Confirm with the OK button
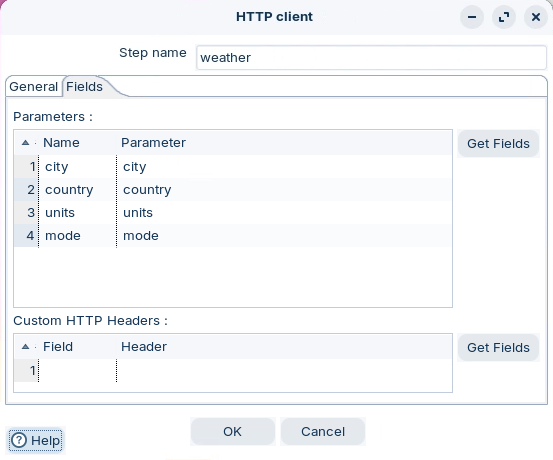 [232, 431]
